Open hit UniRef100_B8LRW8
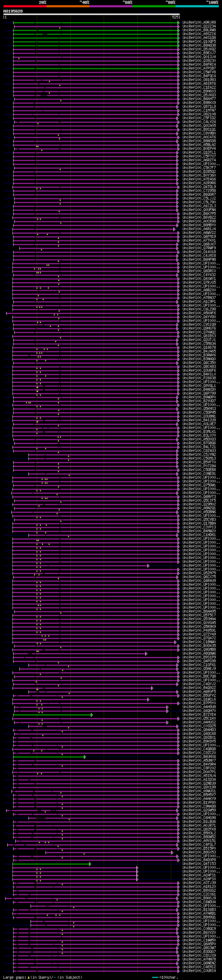The image size is (222, 980). coord(199,30)
